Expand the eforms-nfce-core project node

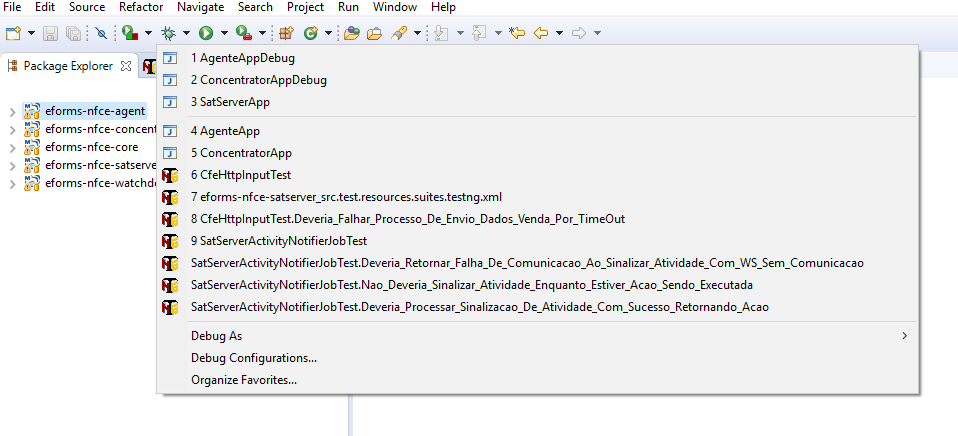11,147
